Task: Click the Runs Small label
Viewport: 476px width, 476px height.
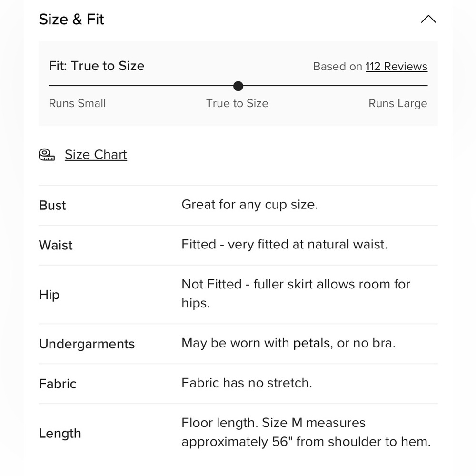Action: tap(77, 103)
